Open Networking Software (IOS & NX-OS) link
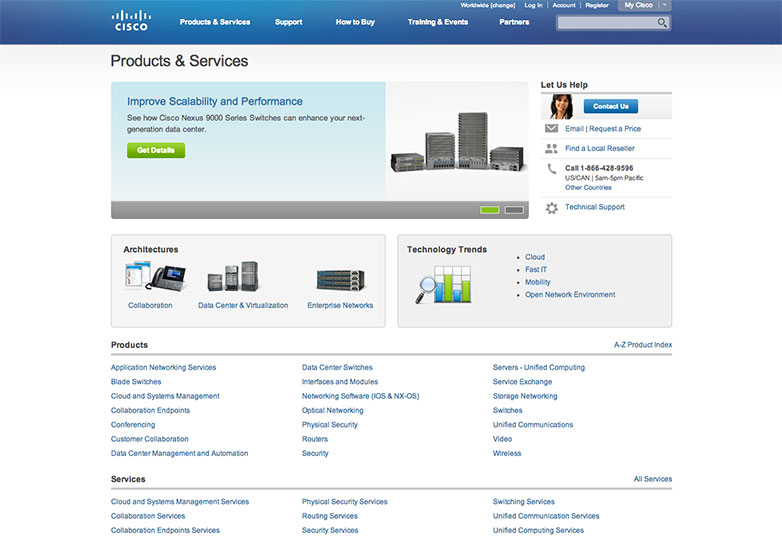 (x=361, y=396)
